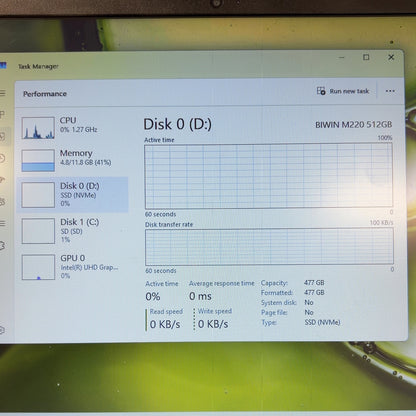This screenshot has width=416, height=416.
Task: Open the Details page from the sidebar
Action: coord(2,223)
